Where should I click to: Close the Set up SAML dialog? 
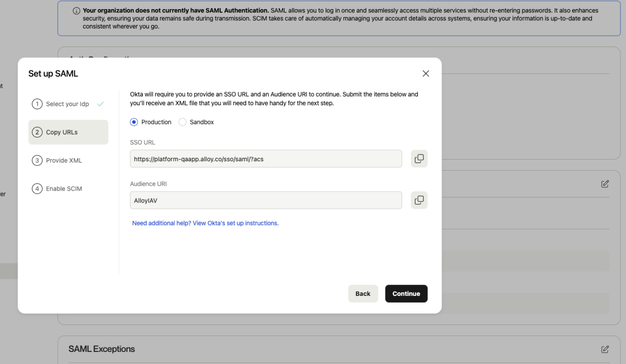[426, 74]
